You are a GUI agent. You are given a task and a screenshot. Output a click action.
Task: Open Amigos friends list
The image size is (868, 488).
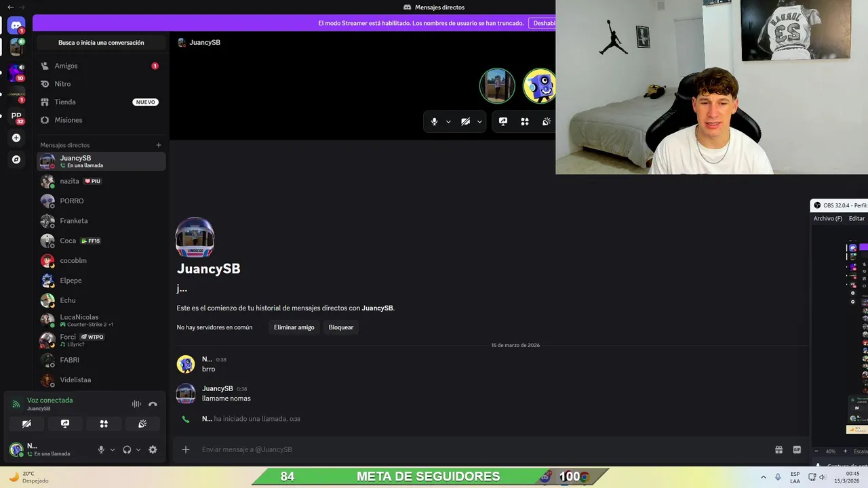pyautogui.click(x=101, y=66)
